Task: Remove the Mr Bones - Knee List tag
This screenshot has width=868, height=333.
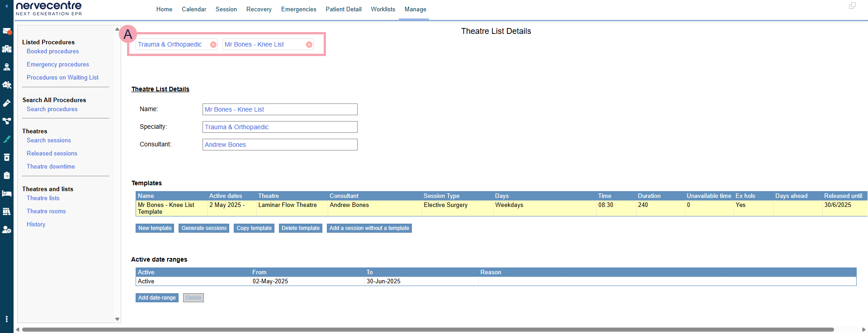Action: pos(309,45)
